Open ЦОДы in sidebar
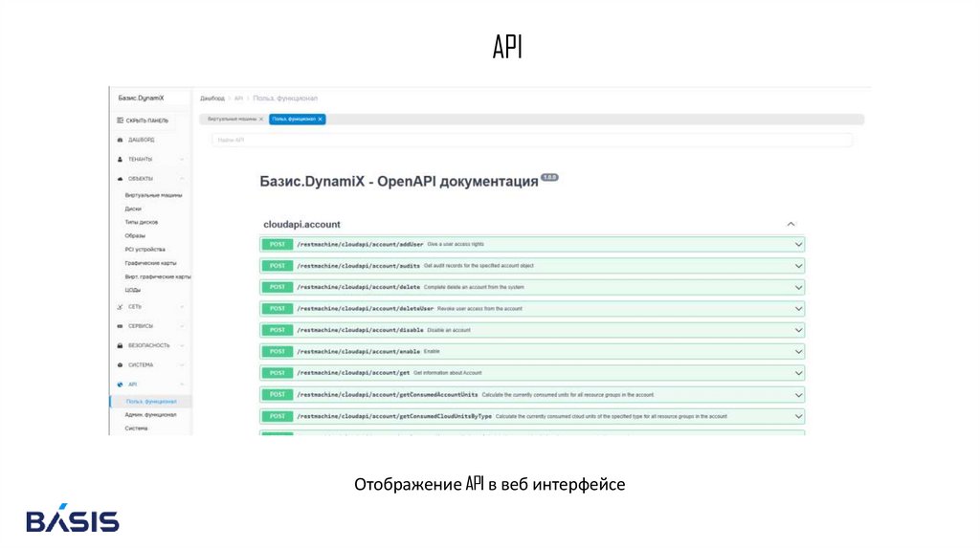This screenshot has height=549, width=980. pyautogui.click(x=132, y=290)
